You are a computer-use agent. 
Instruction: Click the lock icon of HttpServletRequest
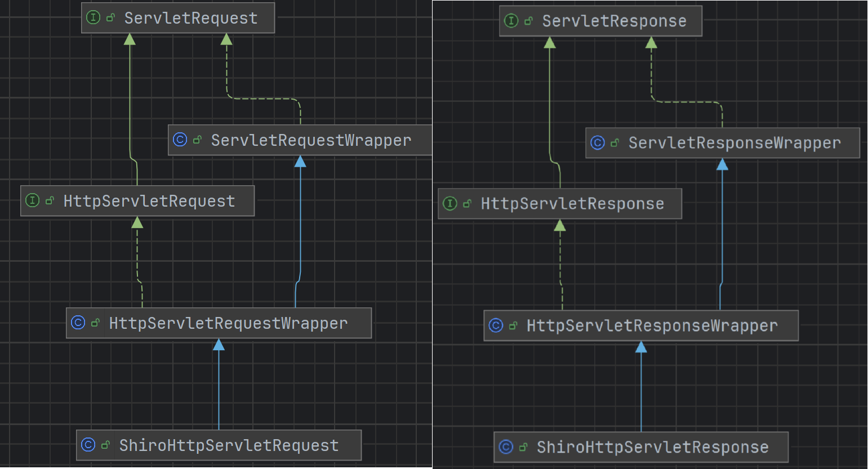click(x=50, y=201)
